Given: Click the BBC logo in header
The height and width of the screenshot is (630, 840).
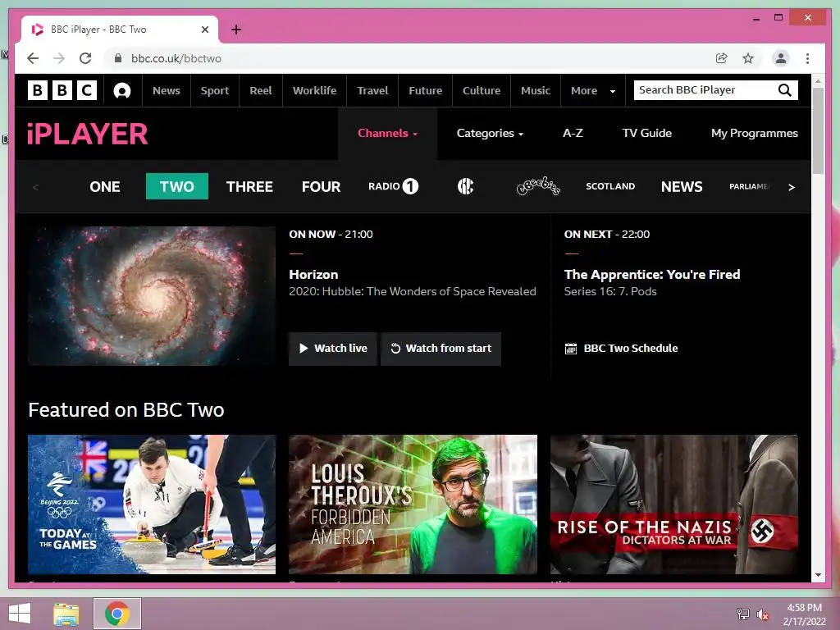Looking at the screenshot, I should click(62, 90).
